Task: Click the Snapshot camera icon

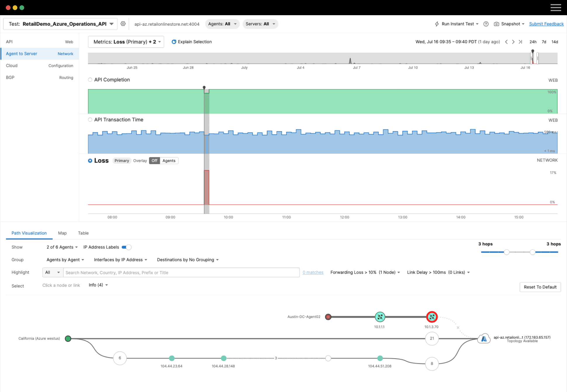Action: click(x=496, y=24)
